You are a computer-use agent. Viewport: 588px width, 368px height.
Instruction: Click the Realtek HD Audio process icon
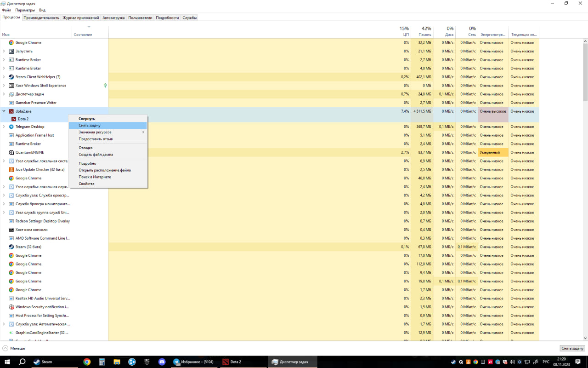[x=11, y=299]
